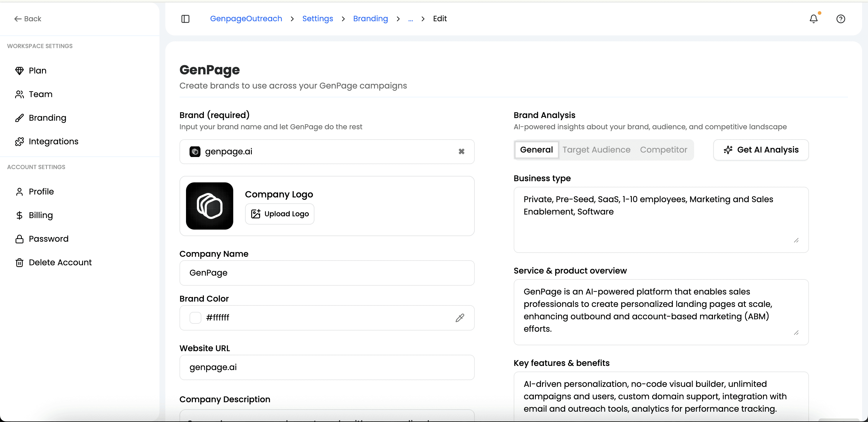Switch to the Target Audience tab

(596, 150)
